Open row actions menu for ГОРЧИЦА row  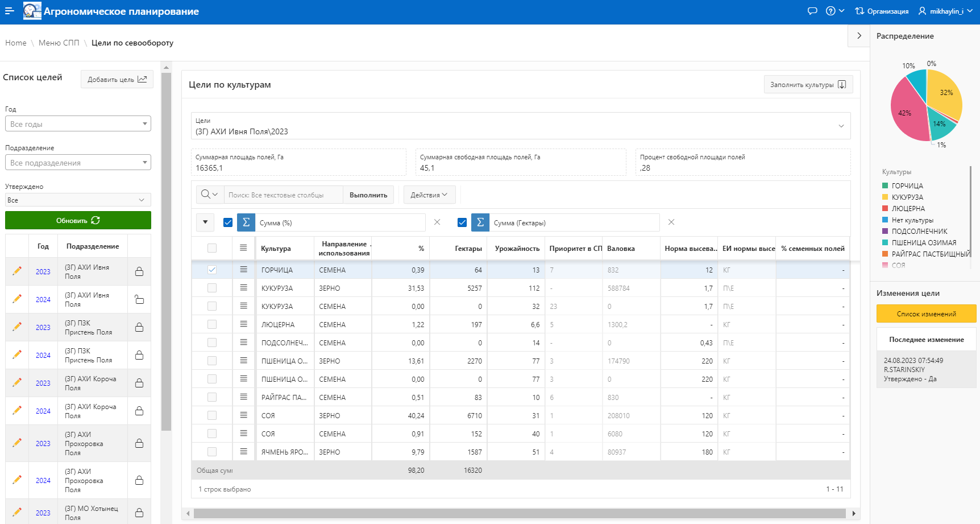click(243, 270)
